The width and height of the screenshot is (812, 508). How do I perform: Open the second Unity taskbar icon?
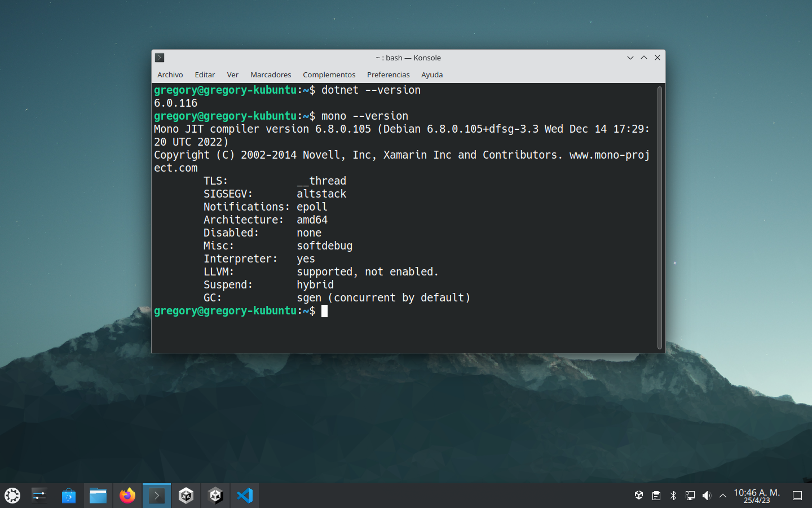point(215,496)
